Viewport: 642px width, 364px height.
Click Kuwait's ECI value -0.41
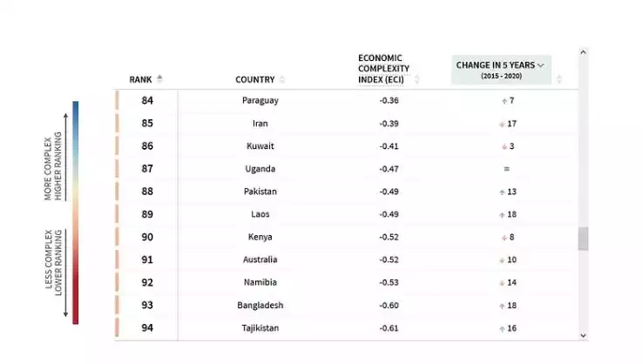pyautogui.click(x=389, y=146)
